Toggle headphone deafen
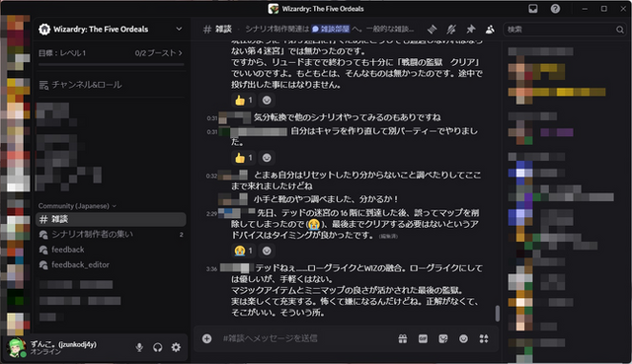Image resolution: width=632 pixels, height=364 pixels. pyautogui.click(x=158, y=347)
